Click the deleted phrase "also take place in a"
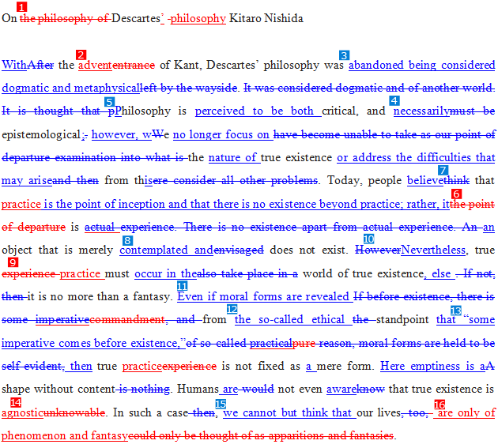498x448 pixels. click(x=247, y=273)
